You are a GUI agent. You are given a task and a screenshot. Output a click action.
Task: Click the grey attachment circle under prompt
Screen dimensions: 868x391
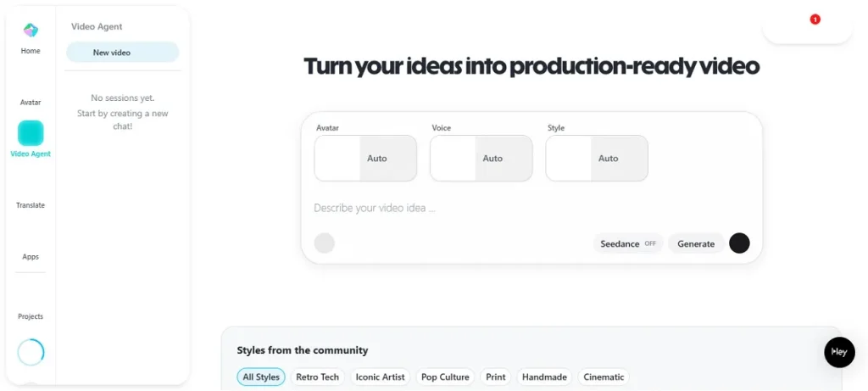(x=325, y=243)
